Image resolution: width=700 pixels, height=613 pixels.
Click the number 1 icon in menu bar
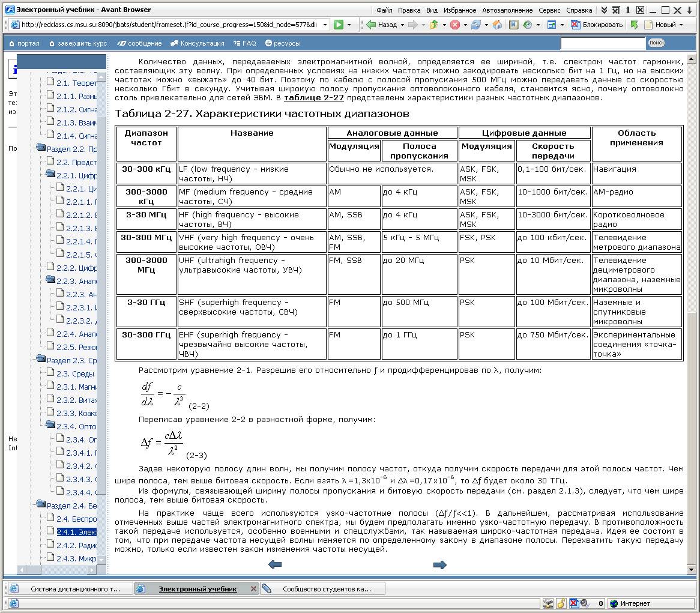pos(628,10)
